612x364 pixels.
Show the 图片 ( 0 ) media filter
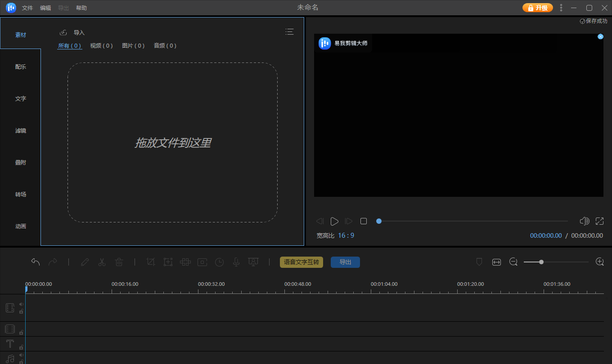133,45
